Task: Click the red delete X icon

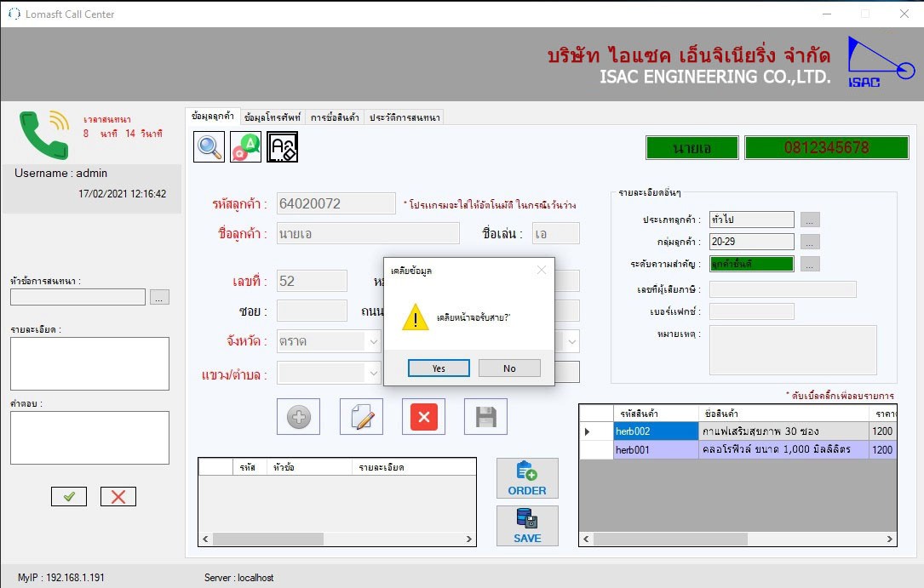Action: (x=423, y=417)
